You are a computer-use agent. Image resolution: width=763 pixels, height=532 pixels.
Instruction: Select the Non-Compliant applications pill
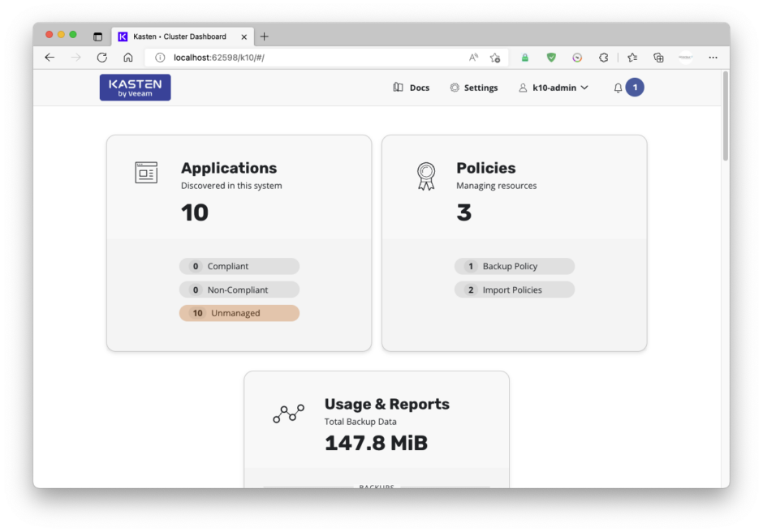coord(239,290)
